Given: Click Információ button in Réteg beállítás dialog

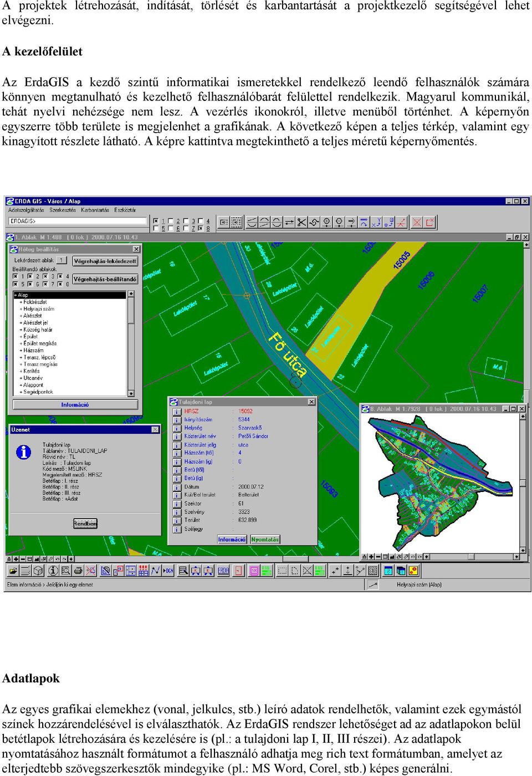Looking at the screenshot, I should point(75,405).
